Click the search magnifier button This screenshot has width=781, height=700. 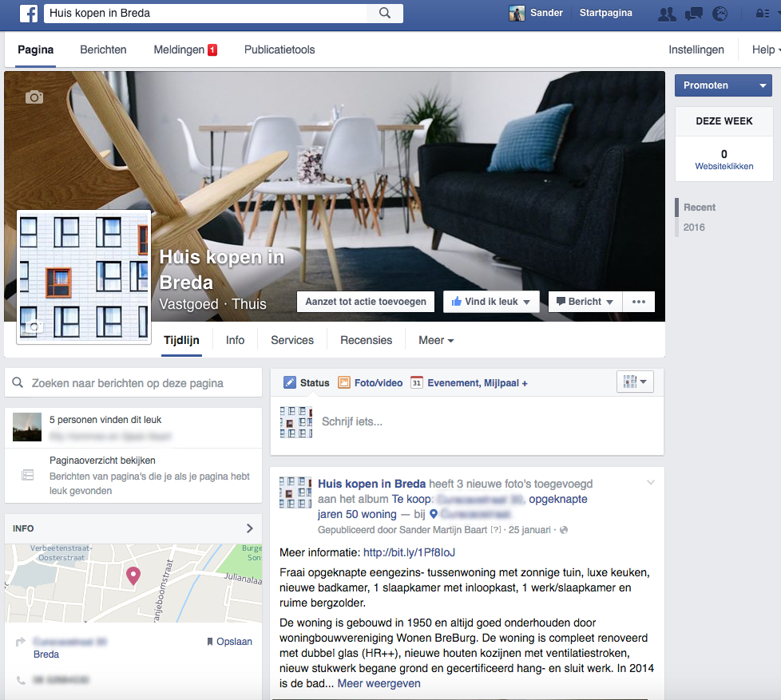pos(384,13)
